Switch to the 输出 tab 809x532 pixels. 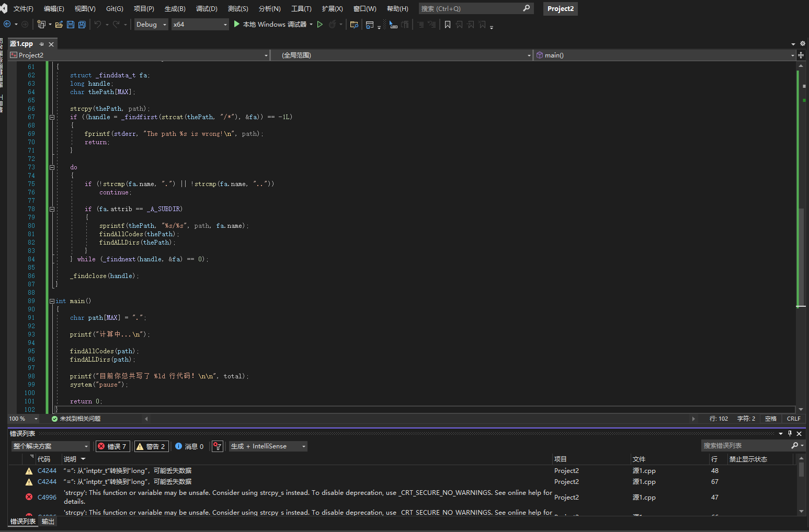click(48, 522)
